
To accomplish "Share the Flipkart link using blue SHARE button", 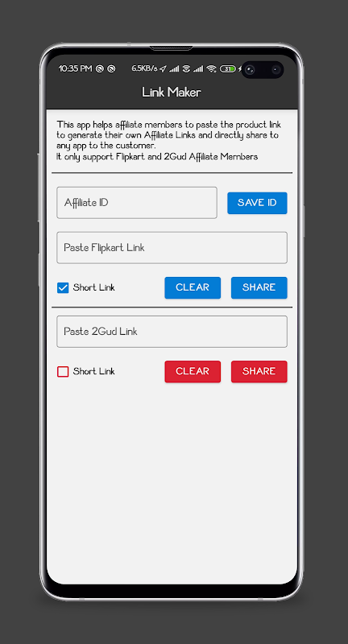I will [x=259, y=287].
